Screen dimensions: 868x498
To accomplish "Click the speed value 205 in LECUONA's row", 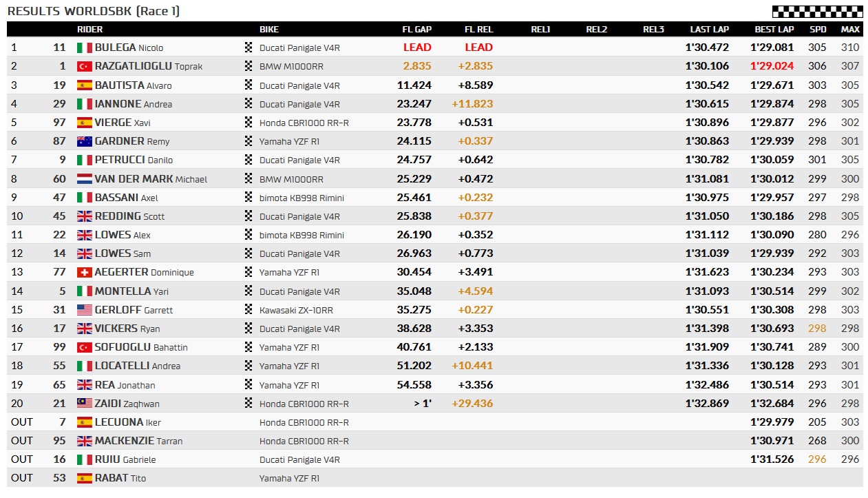I will pyautogui.click(x=818, y=422).
